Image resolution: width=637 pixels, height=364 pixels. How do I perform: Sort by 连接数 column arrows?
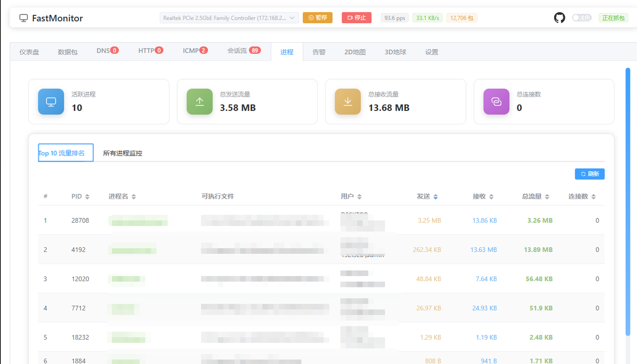(594, 197)
